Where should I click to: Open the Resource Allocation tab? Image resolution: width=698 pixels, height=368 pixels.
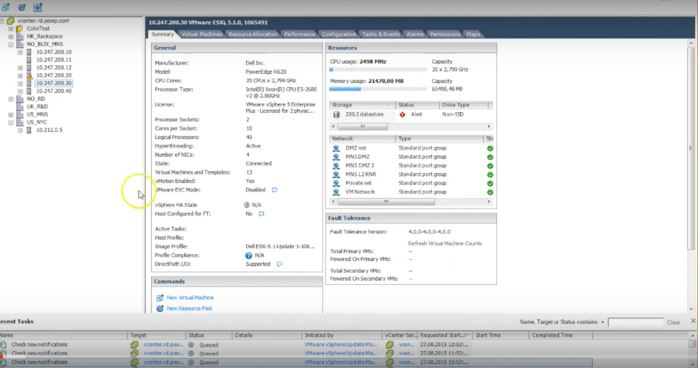point(252,34)
